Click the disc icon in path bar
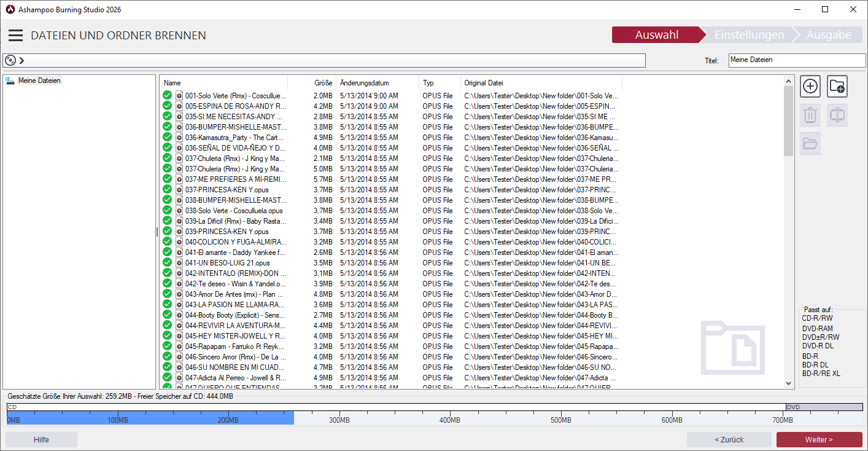The image size is (868, 451). coord(10,60)
